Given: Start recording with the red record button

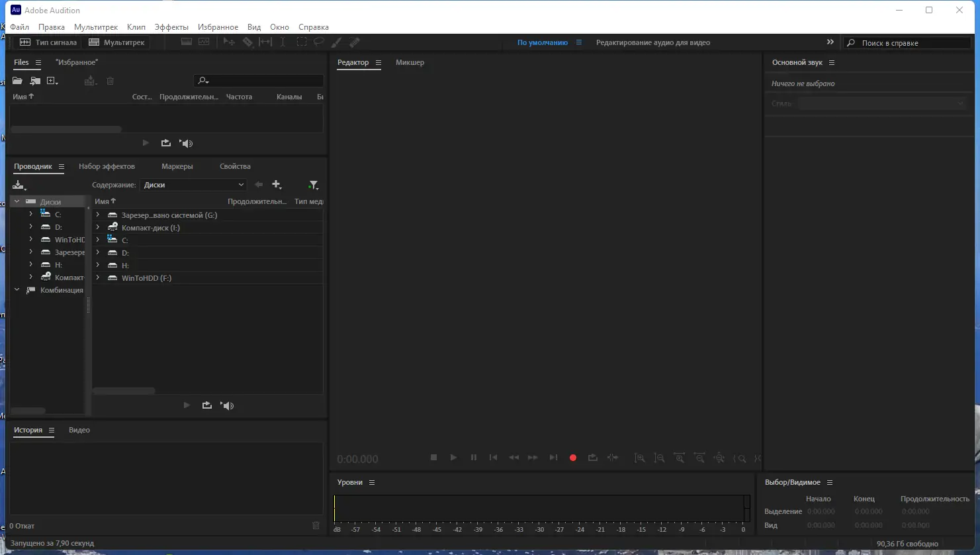Looking at the screenshot, I should (572, 457).
